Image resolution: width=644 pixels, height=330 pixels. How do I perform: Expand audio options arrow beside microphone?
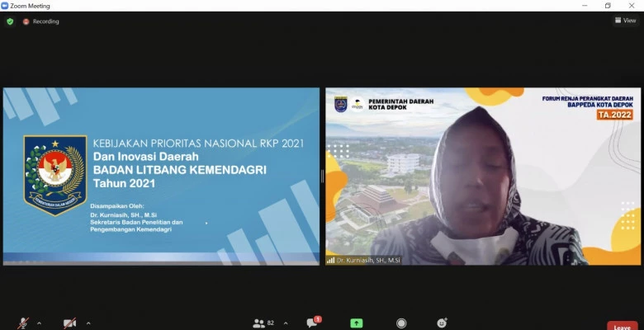coord(39,323)
